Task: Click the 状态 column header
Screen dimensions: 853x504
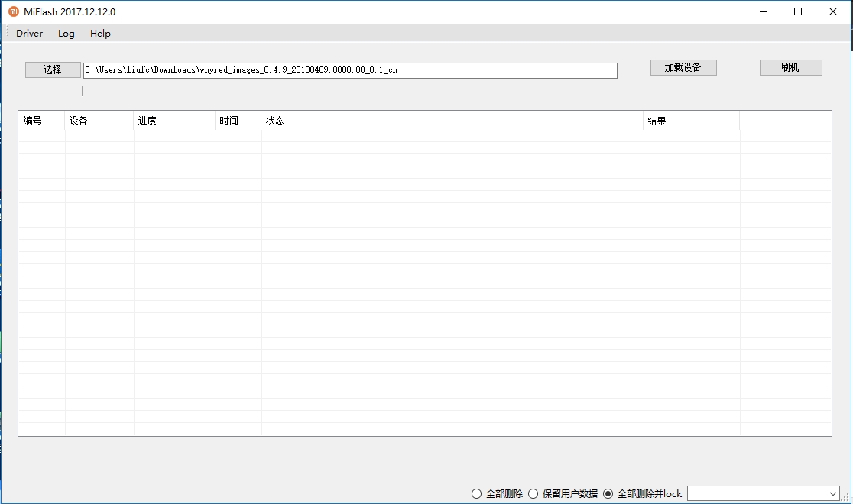Action: 452,121
